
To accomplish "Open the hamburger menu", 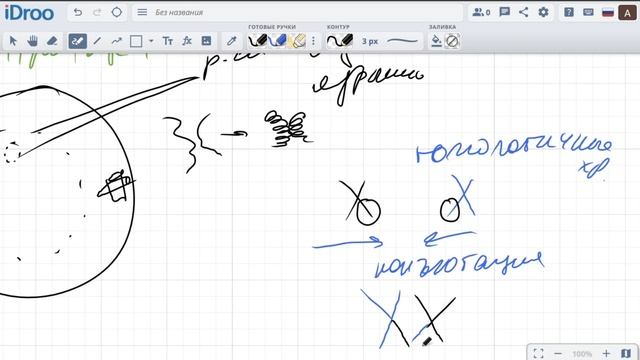I will [x=142, y=12].
